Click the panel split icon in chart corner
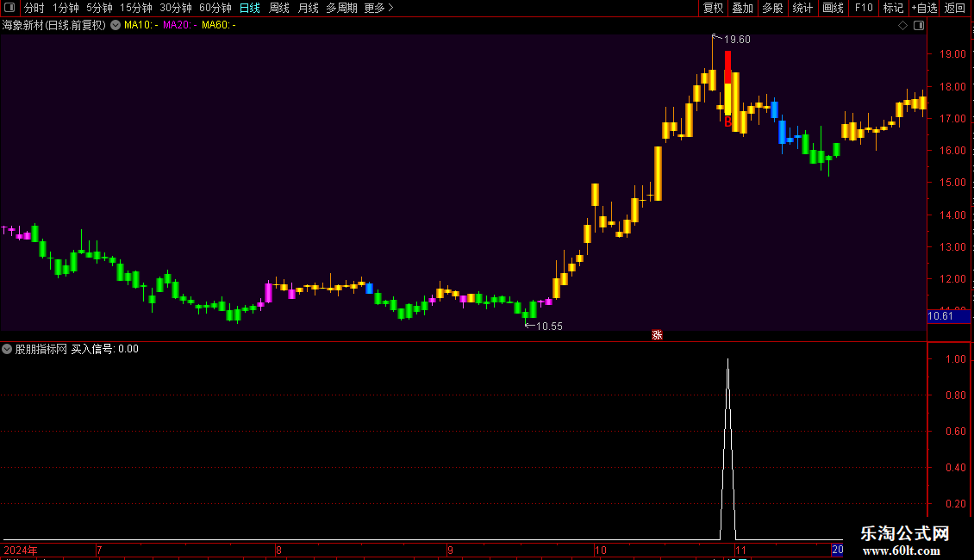 point(919,26)
